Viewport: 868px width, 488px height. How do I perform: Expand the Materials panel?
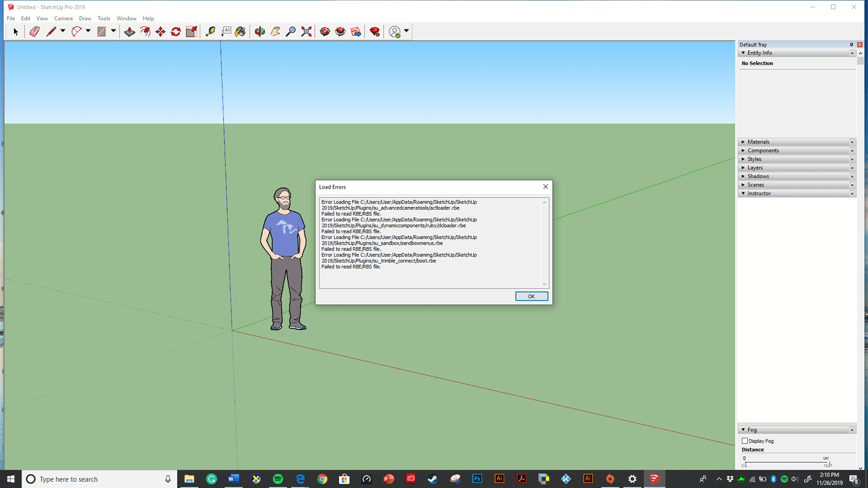pos(758,142)
